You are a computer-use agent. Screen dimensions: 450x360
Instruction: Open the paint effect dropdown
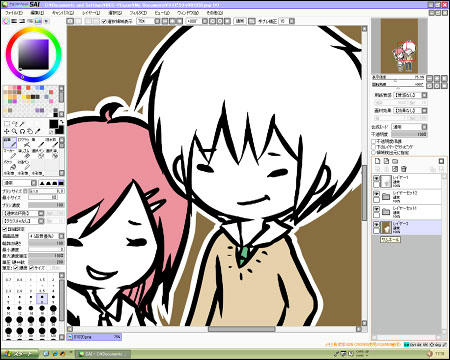click(411, 110)
